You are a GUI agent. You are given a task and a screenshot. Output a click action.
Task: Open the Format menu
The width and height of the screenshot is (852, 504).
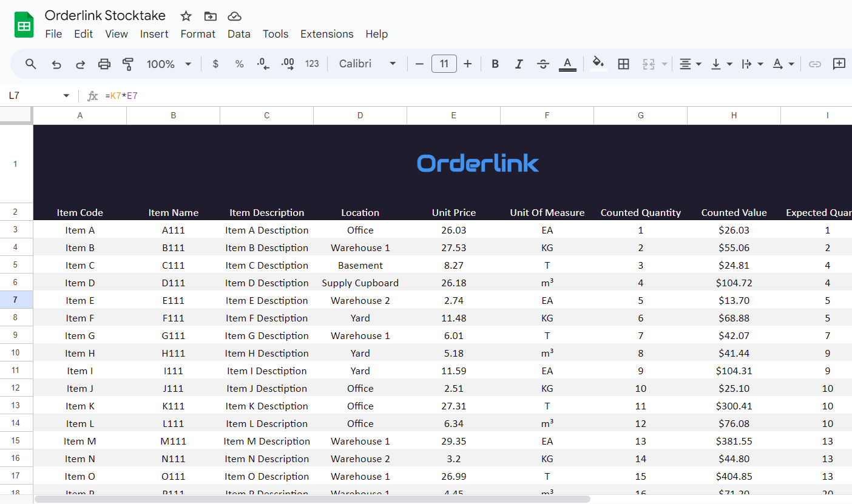[x=198, y=34]
